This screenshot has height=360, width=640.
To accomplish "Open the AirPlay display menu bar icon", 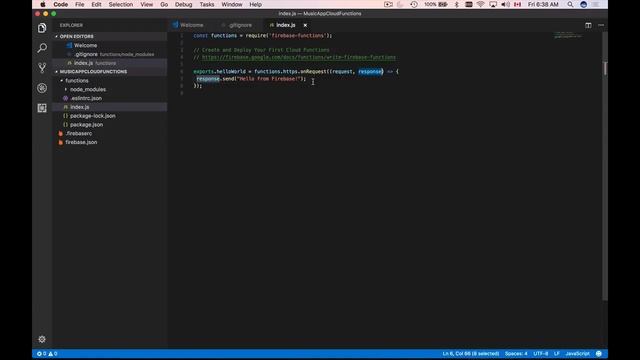I will (493, 4).
